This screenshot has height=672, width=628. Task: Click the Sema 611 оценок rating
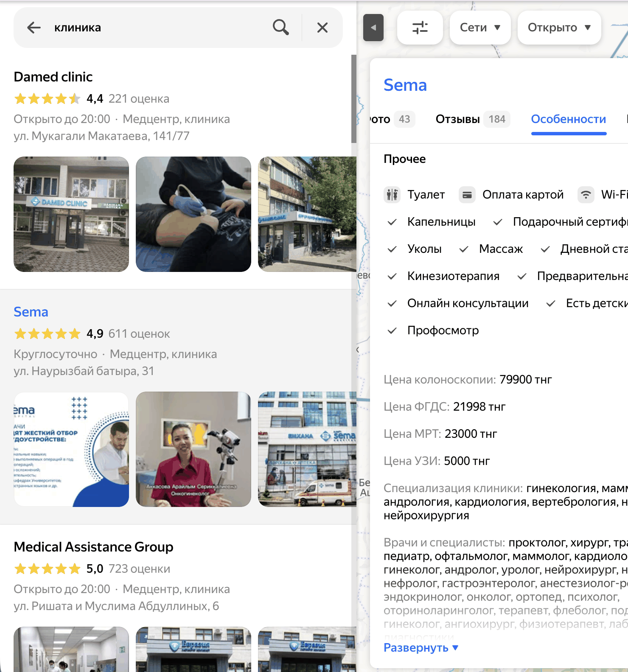pos(139,334)
